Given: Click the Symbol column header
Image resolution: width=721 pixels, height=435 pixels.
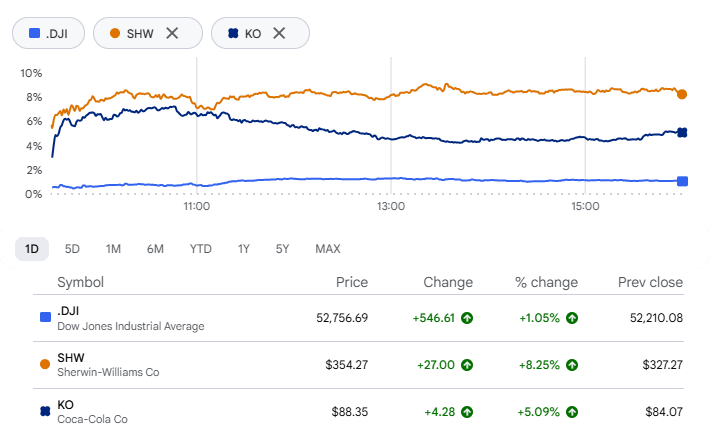Looking at the screenshot, I should [x=80, y=282].
